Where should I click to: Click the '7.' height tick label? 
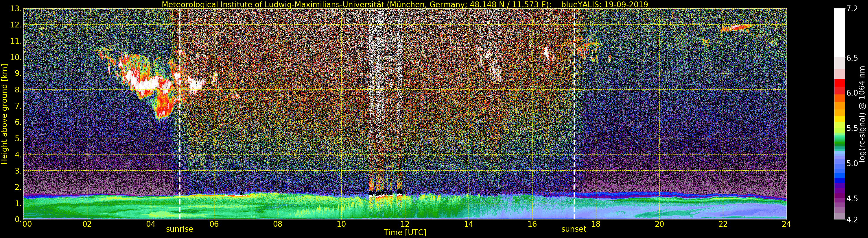pos(18,106)
